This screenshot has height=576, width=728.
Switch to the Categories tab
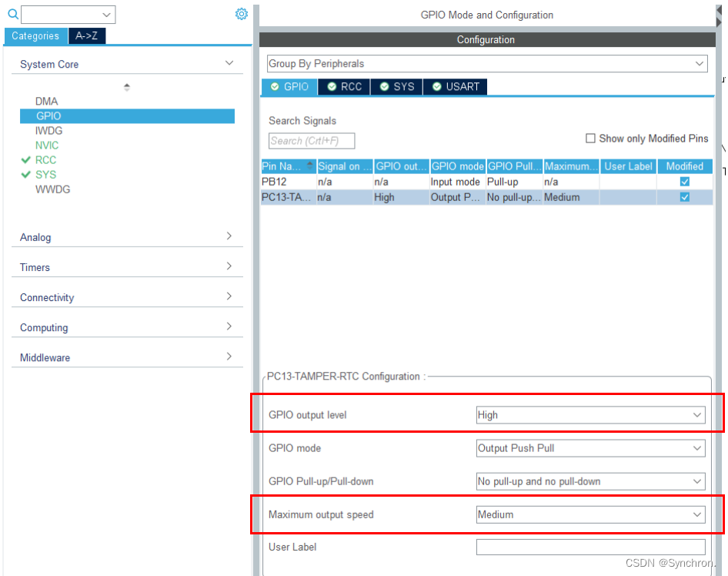35,35
